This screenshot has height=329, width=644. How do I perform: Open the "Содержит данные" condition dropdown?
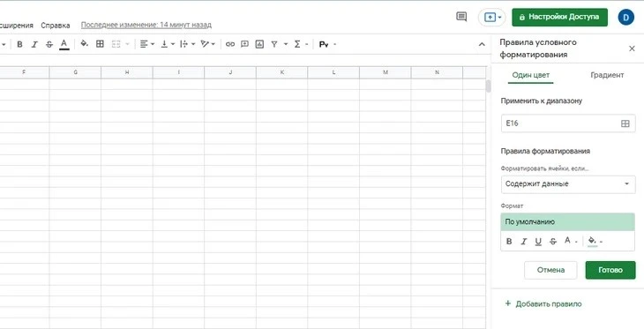(x=568, y=184)
